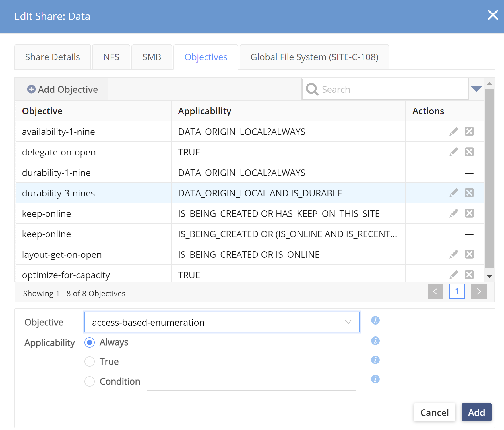
Task: Edit the layout-get-on-open objective
Action: (x=454, y=254)
